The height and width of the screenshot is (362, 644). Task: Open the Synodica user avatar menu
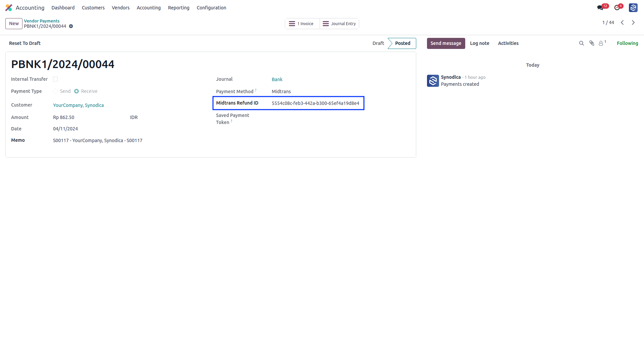point(633,8)
